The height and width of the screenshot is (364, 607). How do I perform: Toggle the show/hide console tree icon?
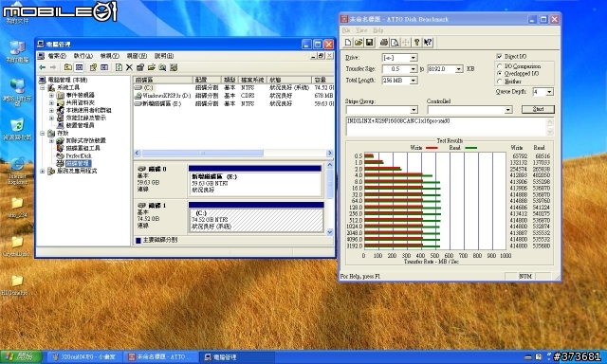click(79, 67)
